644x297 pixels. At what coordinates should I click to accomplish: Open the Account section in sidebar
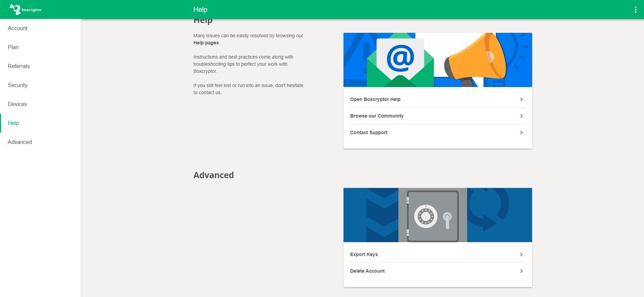click(40, 28)
